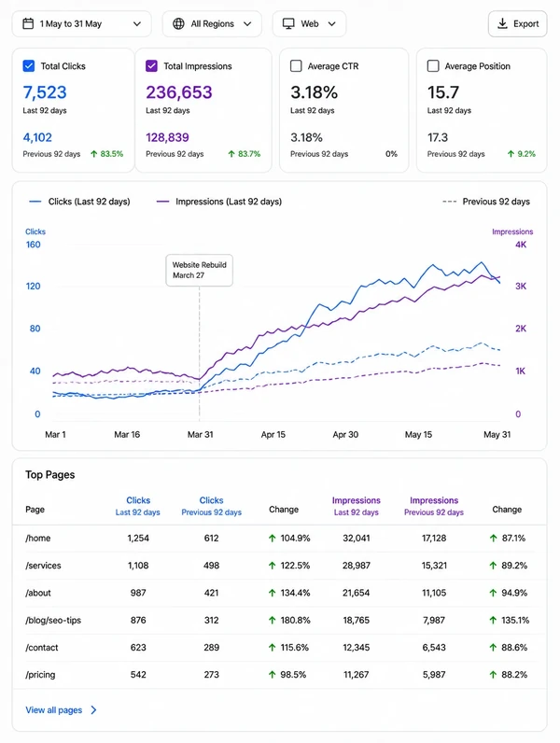Click the 1,254 clicks cell for /home
The image size is (560, 743).
(x=138, y=539)
